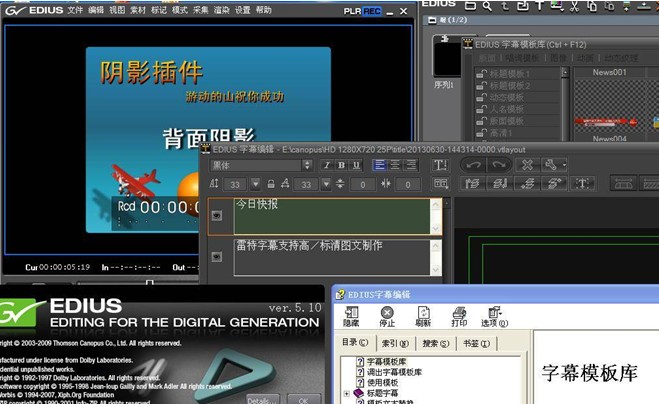Open the 文件 menu in EDIUS
This screenshot has width=659, height=404.
coord(75,10)
